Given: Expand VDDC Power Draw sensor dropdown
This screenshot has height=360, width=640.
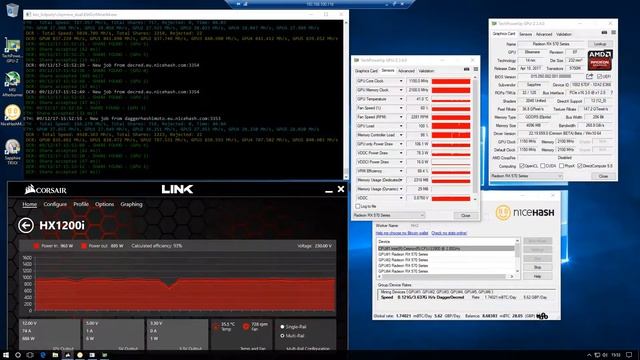Looking at the screenshot, I should tap(401, 153).
